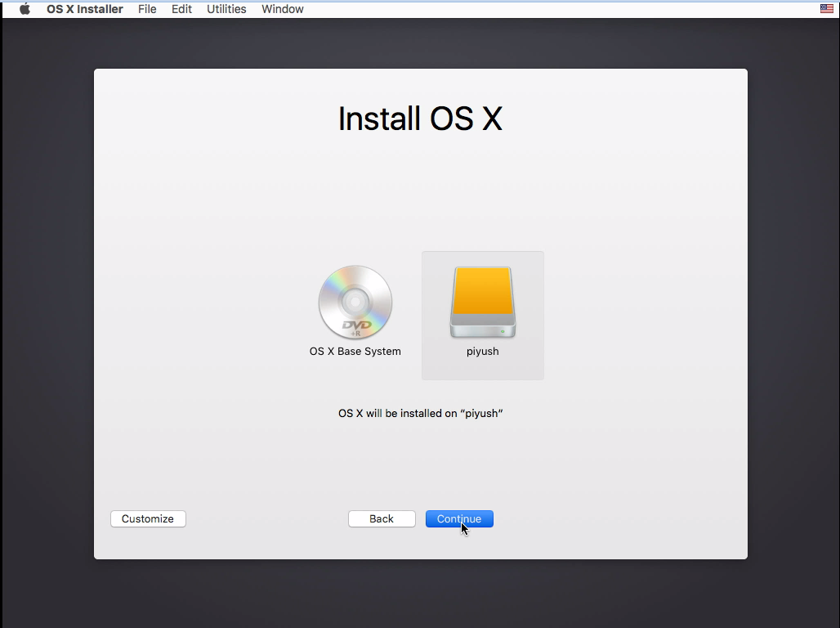This screenshot has height=628, width=840.
Task: Click the US flag input source icon
Action: point(827,8)
